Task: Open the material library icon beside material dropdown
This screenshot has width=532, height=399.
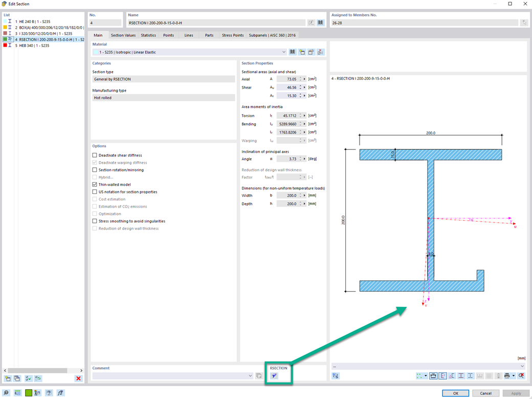Action: click(x=292, y=52)
